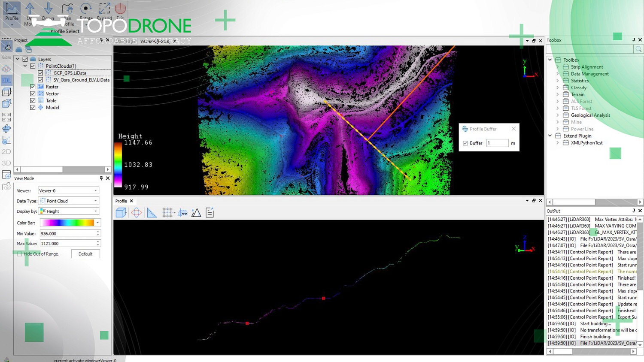Click the mountain elevation icon in Profile toolbar
Screen dimensions: 644x362
(196, 212)
